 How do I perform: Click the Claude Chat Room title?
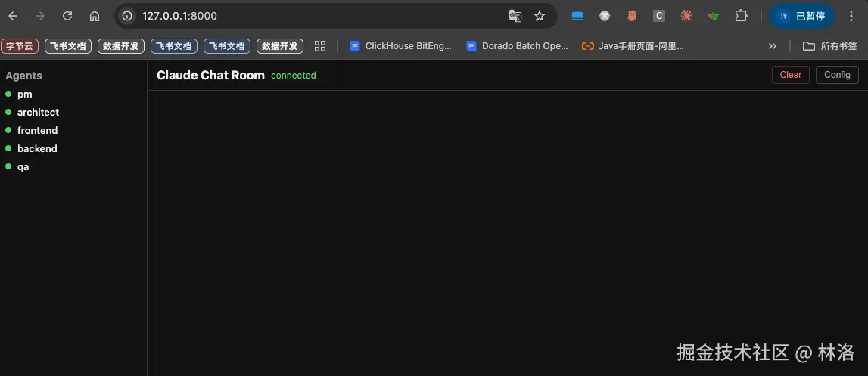210,76
